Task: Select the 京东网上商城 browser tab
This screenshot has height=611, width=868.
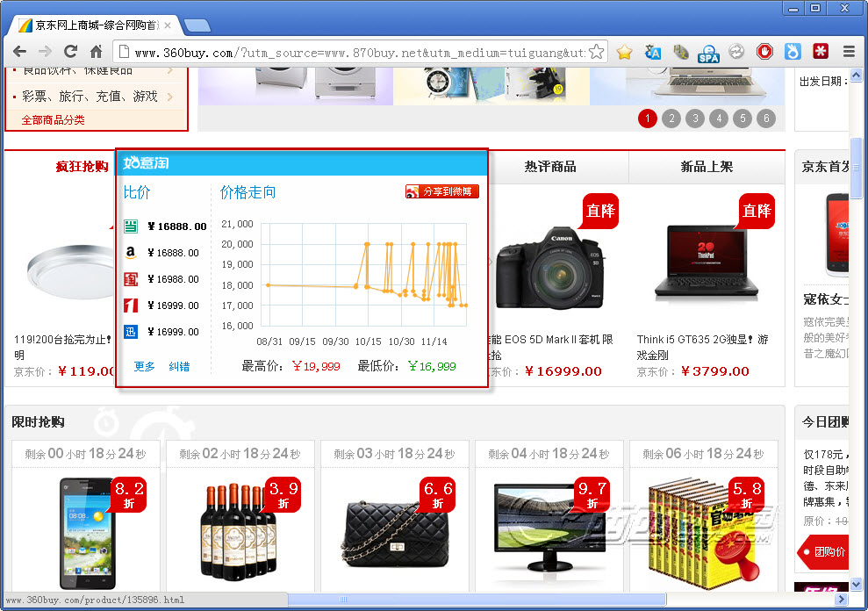Action: coord(94,25)
